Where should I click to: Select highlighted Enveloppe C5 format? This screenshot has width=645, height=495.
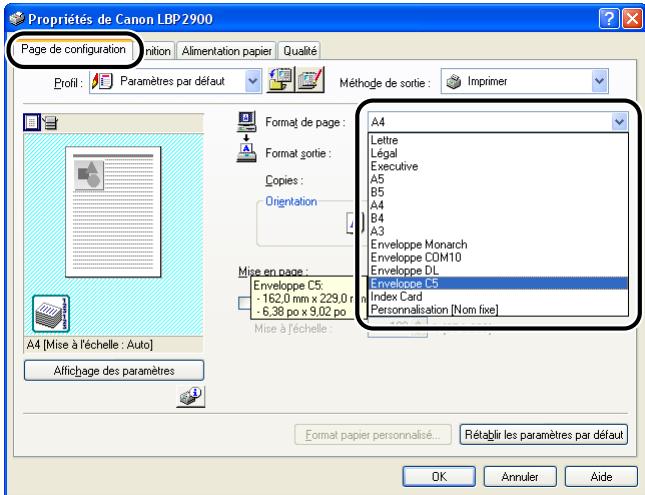tap(498, 284)
